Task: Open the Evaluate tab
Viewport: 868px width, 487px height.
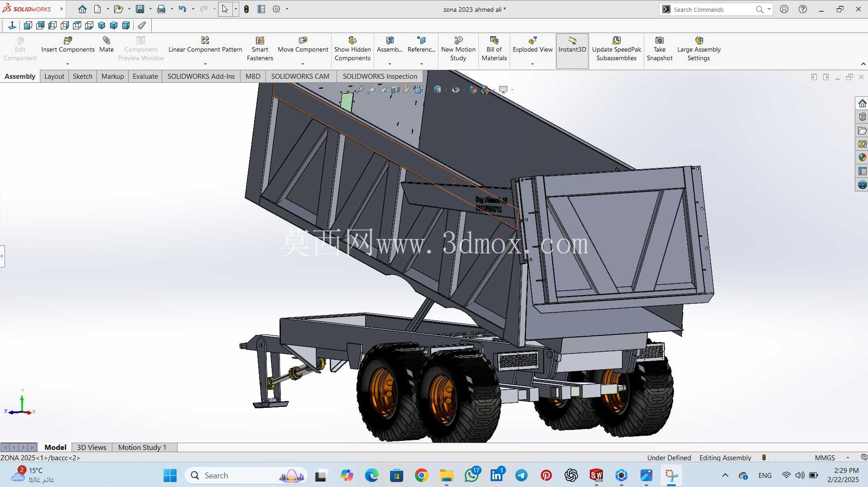Action: (145, 76)
